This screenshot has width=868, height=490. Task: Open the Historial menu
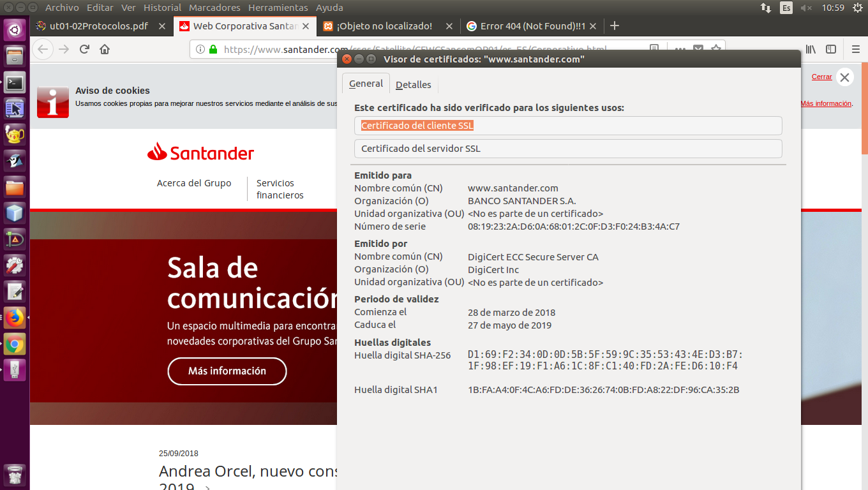tap(162, 8)
